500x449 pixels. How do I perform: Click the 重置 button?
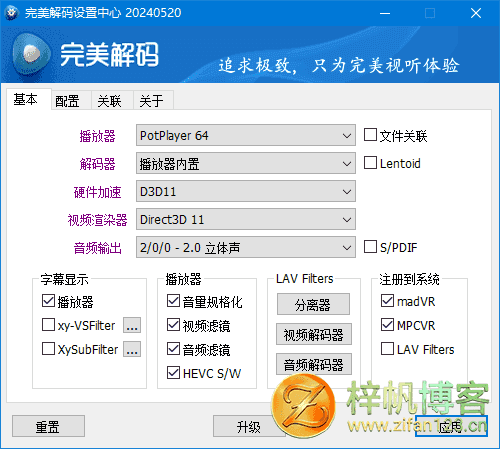48,426
